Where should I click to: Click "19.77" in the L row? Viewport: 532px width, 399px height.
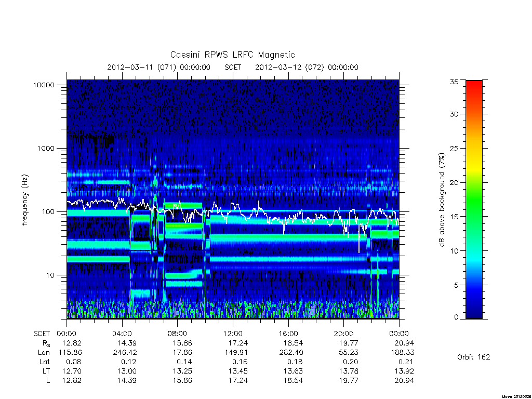click(349, 380)
